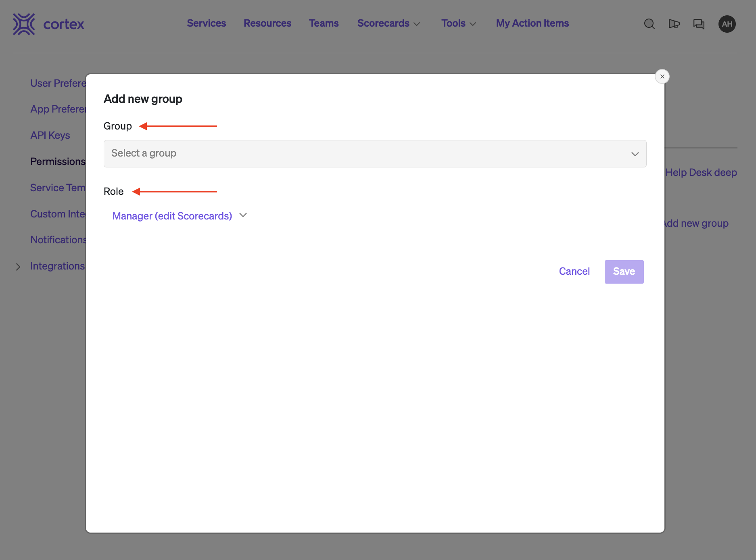Click the Add new group dialog title
756x560 pixels.
click(143, 99)
